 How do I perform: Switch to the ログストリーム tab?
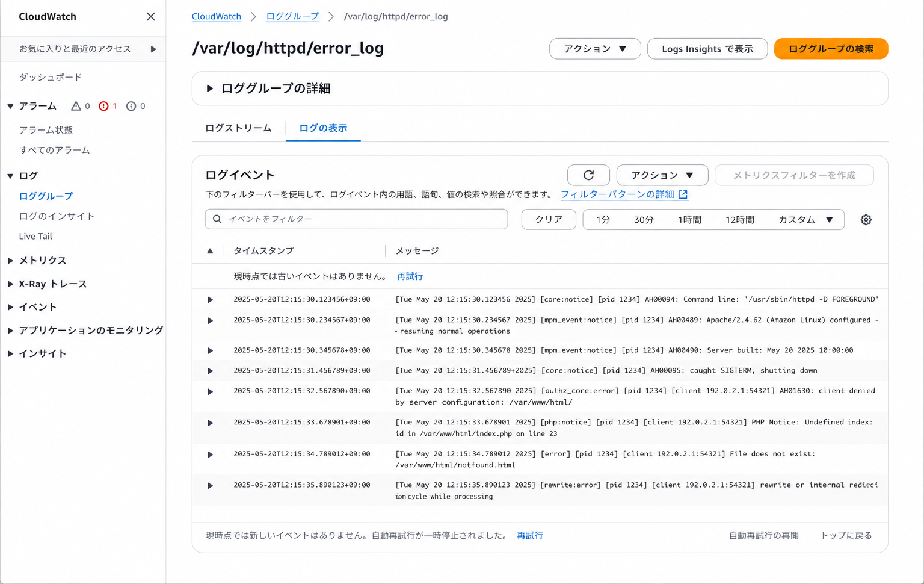tap(238, 128)
